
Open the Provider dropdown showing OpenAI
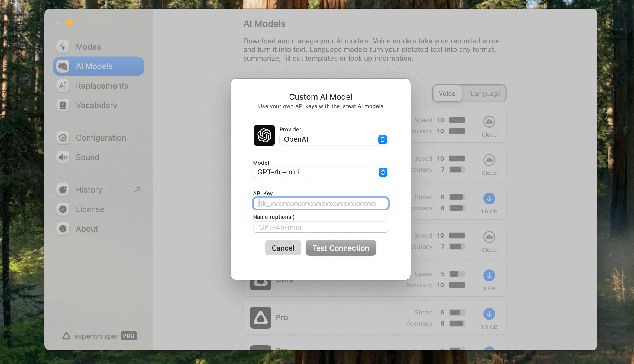[x=334, y=139]
